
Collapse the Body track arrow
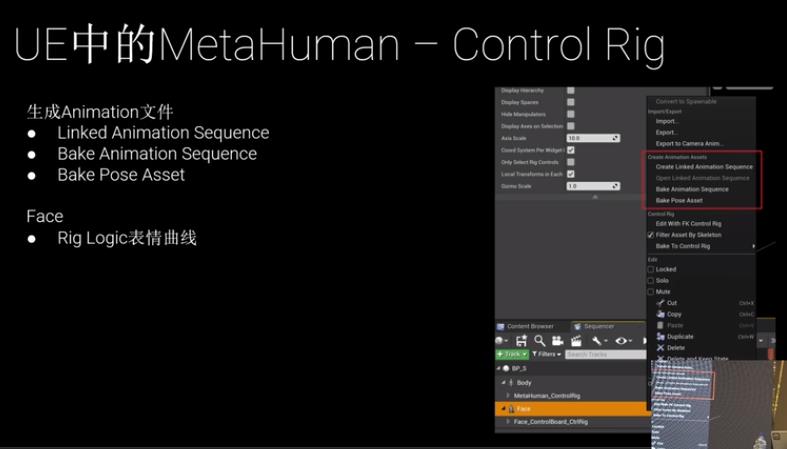503,382
